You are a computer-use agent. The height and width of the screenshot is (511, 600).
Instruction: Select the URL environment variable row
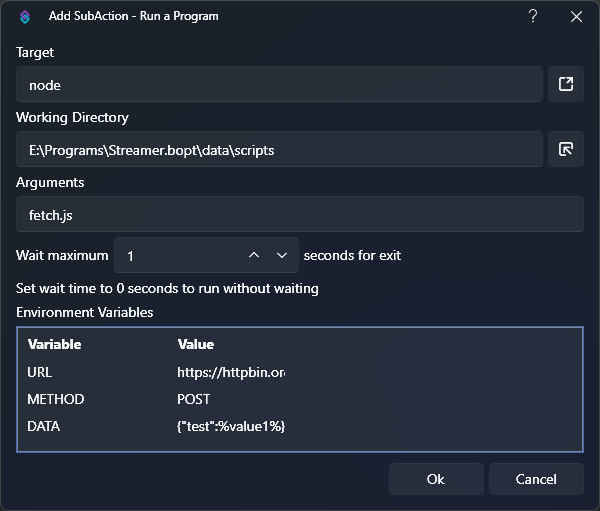41,372
